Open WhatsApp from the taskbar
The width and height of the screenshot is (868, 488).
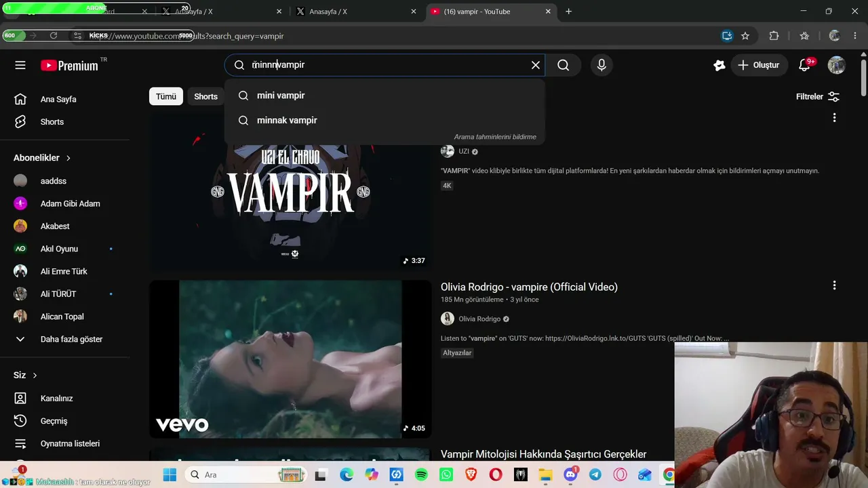click(446, 475)
